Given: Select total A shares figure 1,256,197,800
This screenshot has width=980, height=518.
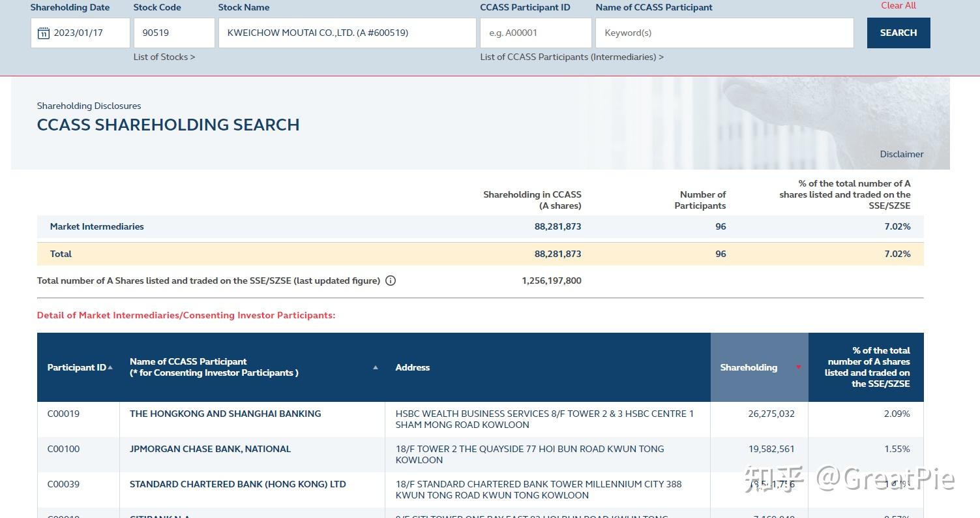Looking at the screenshot, I should [x=552, y=281].
